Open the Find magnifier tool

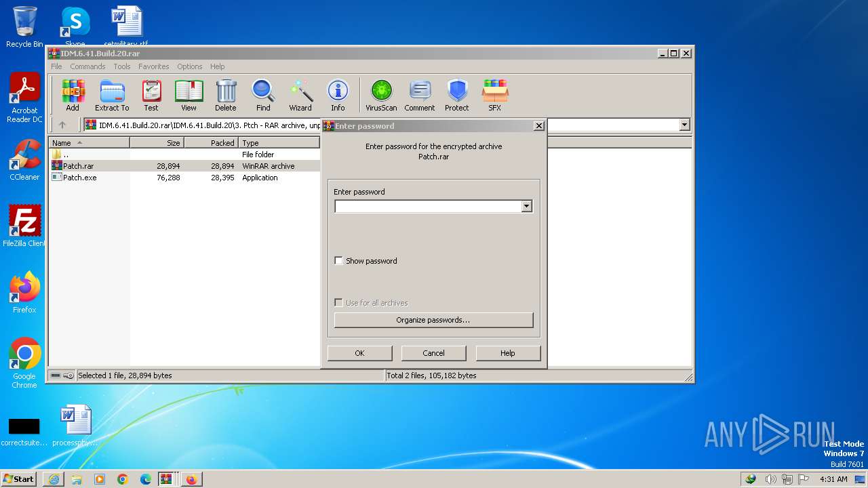(263, 95)
